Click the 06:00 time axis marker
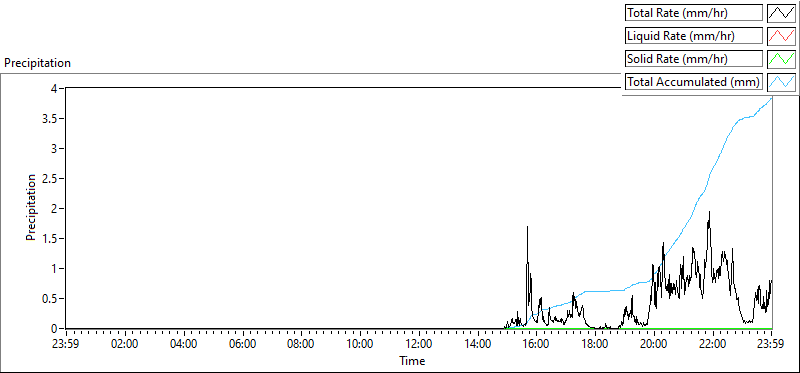Viewport: 800px width, 373px height. pyautogui.click(x=242, y=343)
